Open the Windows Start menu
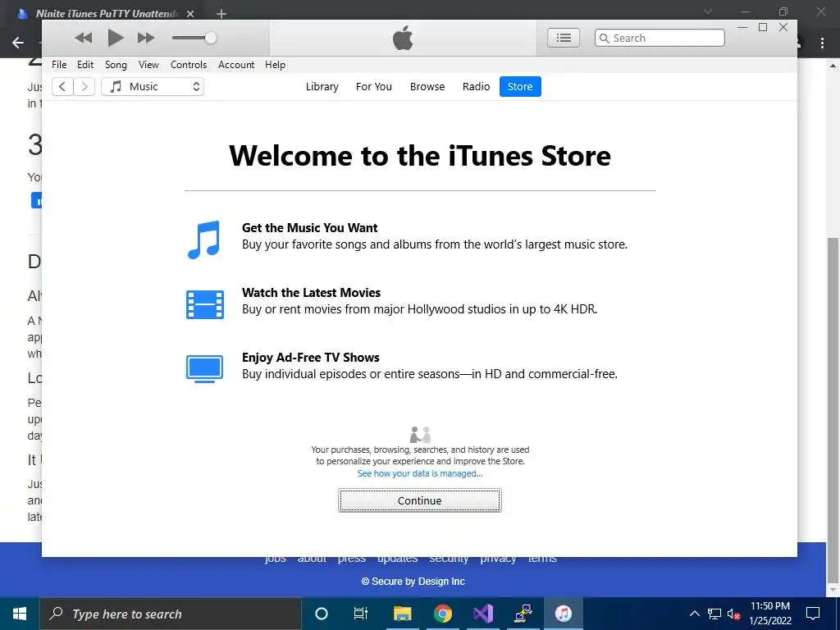 pos(20,614)
